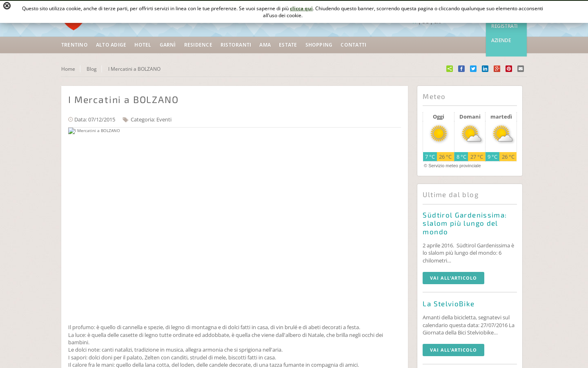Click VAI ALL'ARTICOLO under Gardenissima

453,278
